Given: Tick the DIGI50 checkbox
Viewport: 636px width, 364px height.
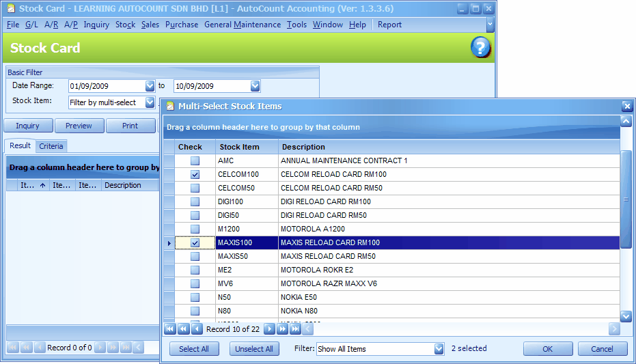Looking at the screenshot, I should (195, 216).
